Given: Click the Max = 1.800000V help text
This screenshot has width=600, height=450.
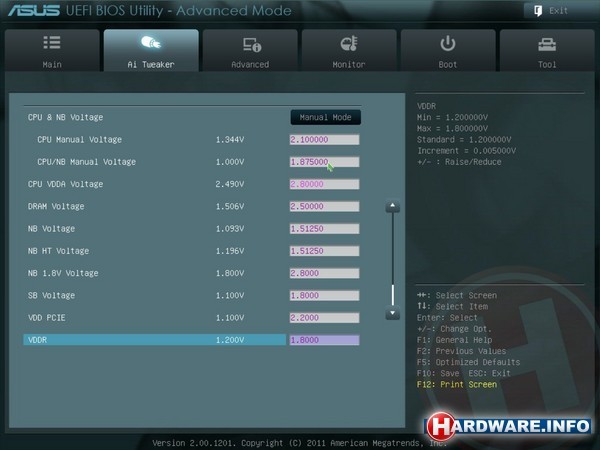Looking at the screenshot, I should click(x=452, y=128).
